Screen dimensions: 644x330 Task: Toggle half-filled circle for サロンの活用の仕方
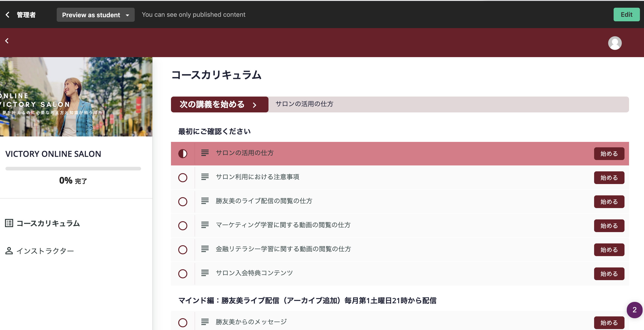[183, 154]
